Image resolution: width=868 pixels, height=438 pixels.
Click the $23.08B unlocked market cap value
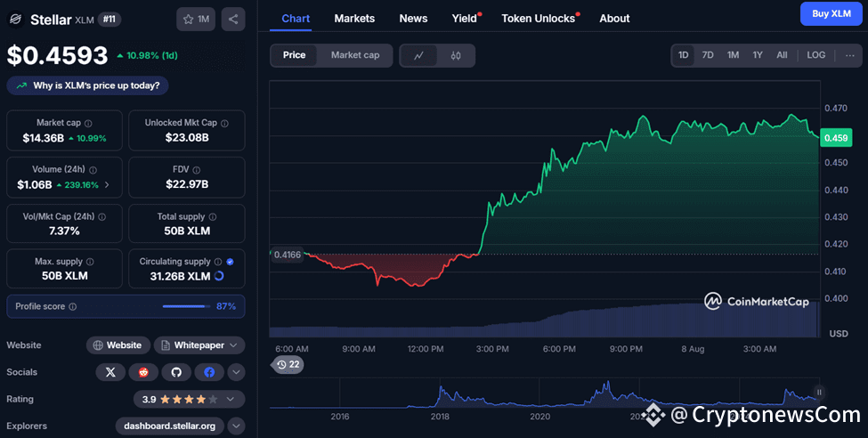[187, 138]
